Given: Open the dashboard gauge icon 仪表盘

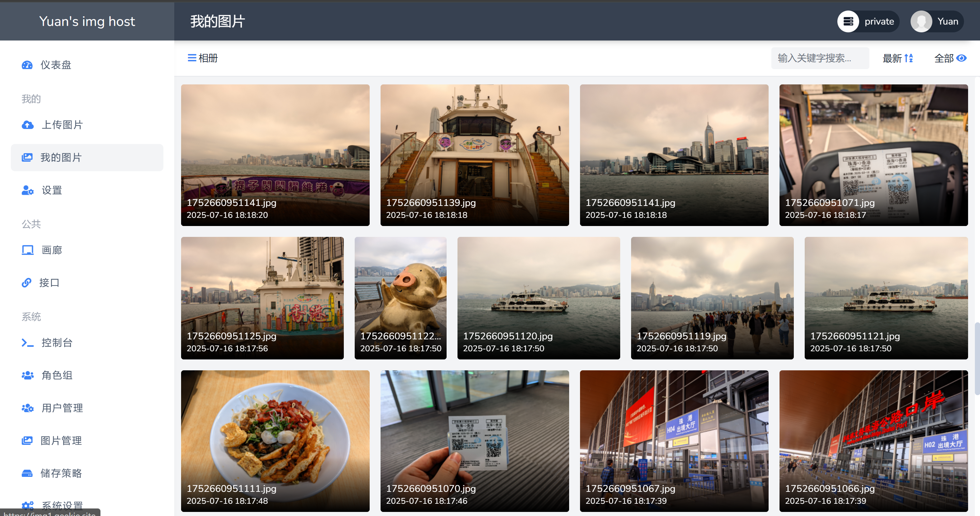Looking at the screenshot, I should [27, 65].
